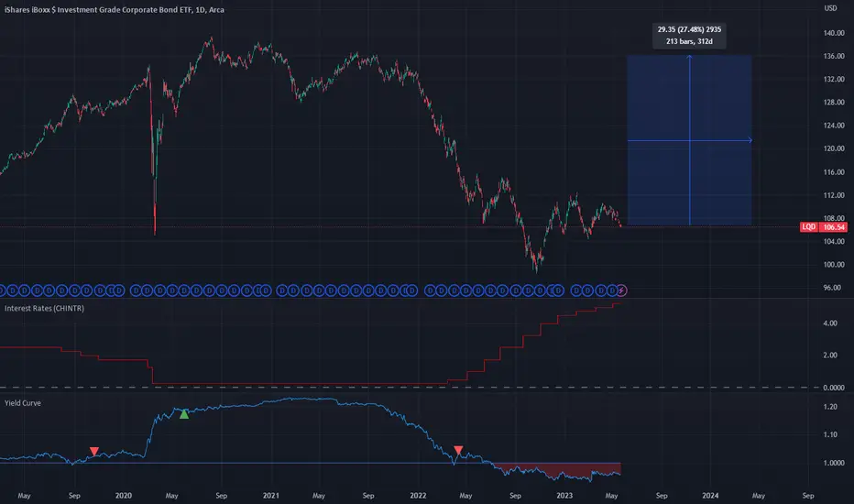This screenshot has width=854, height=504.
Task: Click the 124.00 price axis label
Action: point(833,126)
